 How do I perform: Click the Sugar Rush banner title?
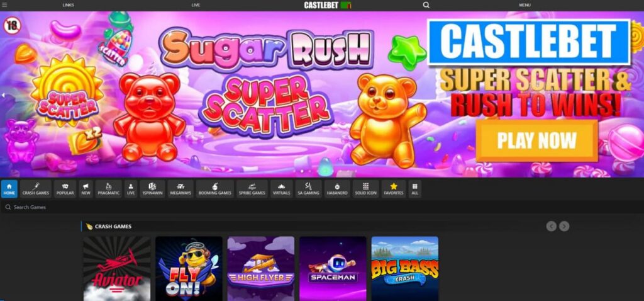[267, 49]
